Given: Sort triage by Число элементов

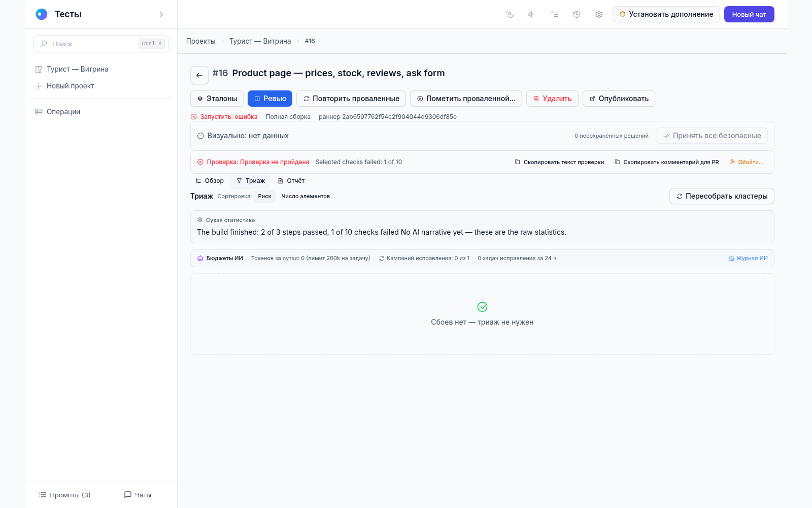Looking at the screenshot, I should (x=306, y=196).
